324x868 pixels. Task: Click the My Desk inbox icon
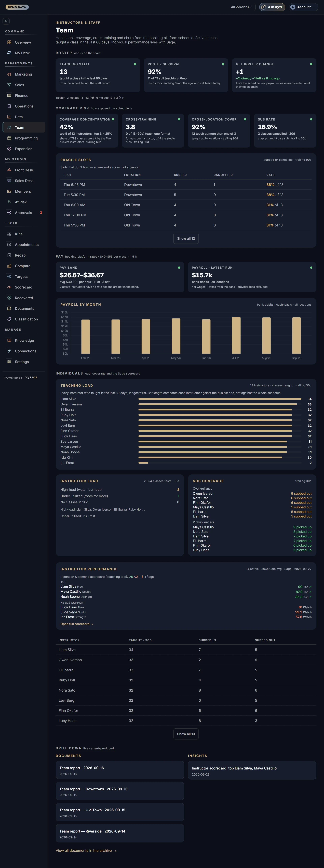(x=9, y=53)
